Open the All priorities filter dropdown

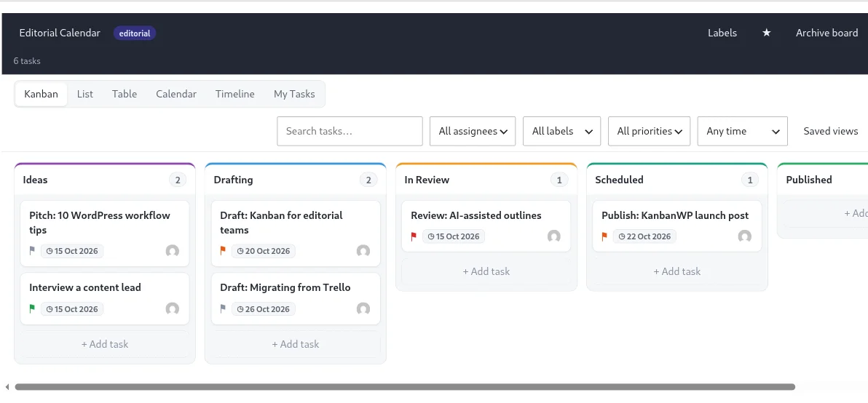pyautogui.click(x=650, y=131)
